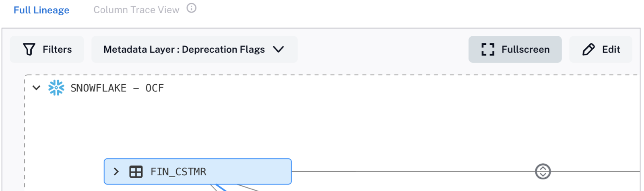This screenshot has height=191, width=644.
Task: Open the Metadata Layer dropdown
Action: pos(194,49)
